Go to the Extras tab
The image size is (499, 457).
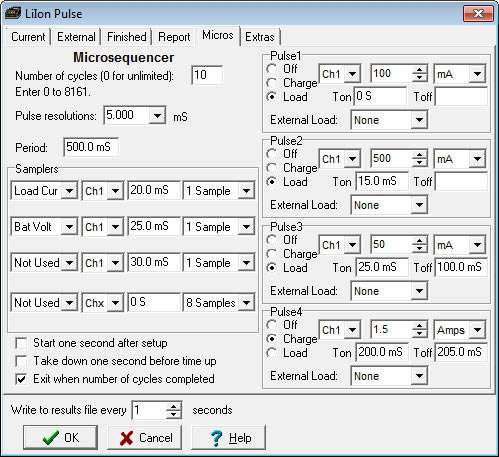[x=260, y=37]
